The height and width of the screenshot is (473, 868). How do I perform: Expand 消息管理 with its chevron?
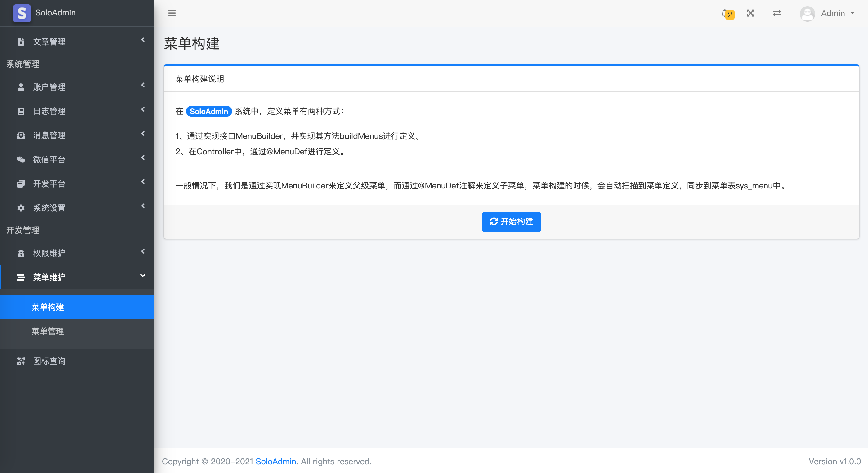tap(143, 134)
